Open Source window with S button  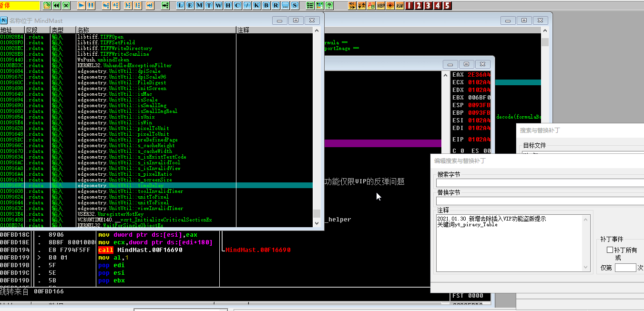[295, 6]
